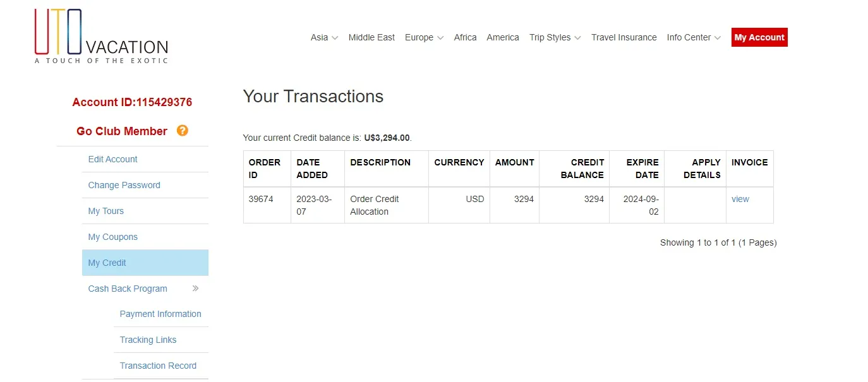Open Payment Information submenu item
Viewport: 868px width, 382px height.
click(160, 314)
